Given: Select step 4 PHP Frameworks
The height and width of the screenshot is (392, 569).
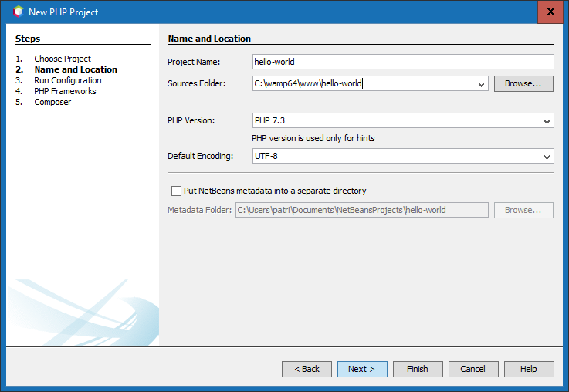Looking at the screenshot, I should coord(65,91).
